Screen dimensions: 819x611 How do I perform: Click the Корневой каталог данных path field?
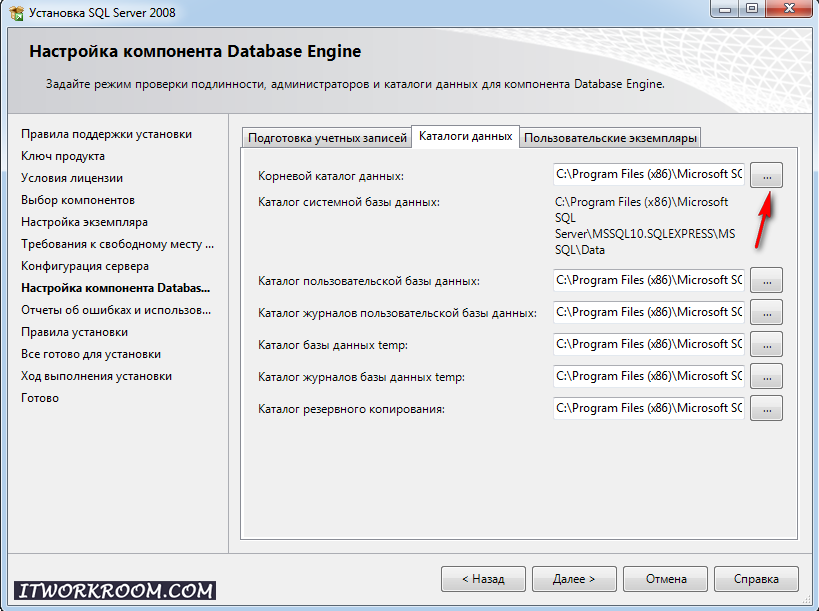[649, 174]
